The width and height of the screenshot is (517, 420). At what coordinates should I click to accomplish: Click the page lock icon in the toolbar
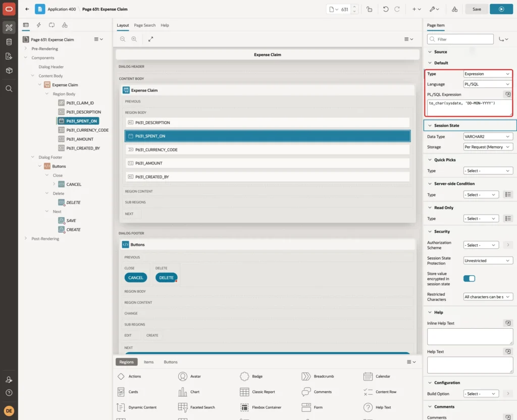[369, 9]
